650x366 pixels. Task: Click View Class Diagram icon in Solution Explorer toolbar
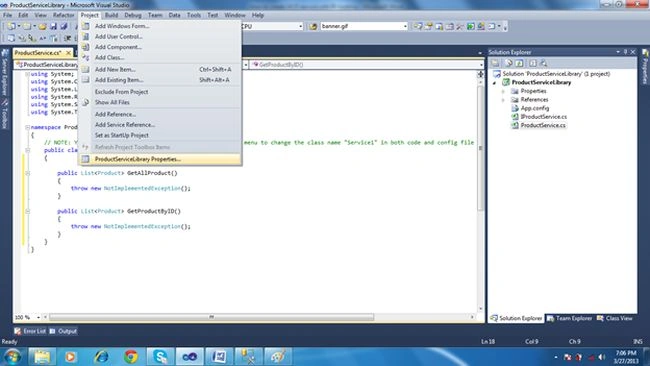tap(543, 63)
